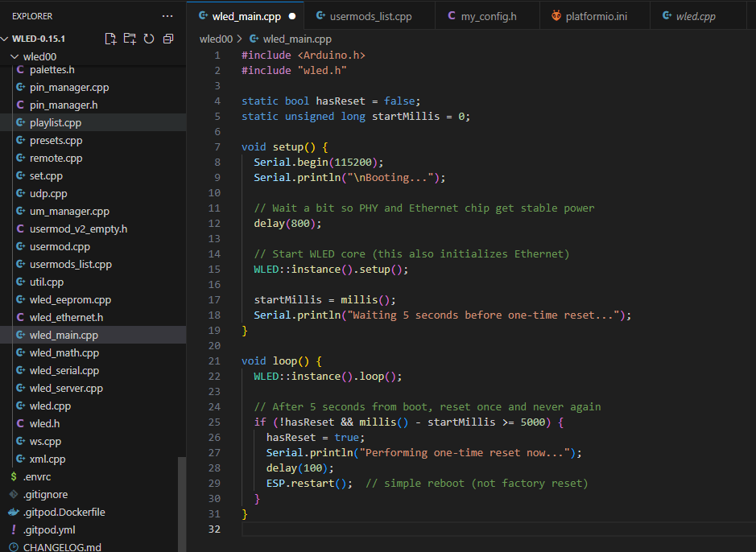Viewport: 756px width, 552px height.
Task: Switch to the platformio.ini tab
Action: [x=596, y=16]
